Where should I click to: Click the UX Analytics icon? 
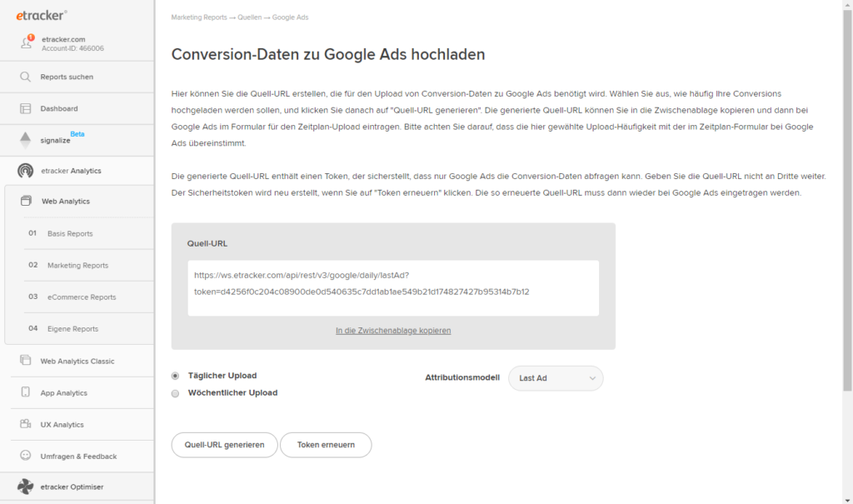click(25, 423)
